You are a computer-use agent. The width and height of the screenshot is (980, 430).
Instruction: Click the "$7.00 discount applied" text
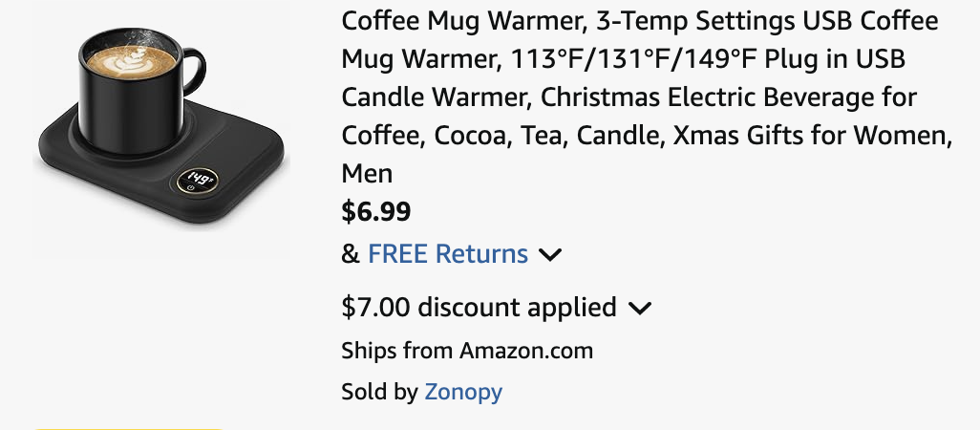click(479, 308)
